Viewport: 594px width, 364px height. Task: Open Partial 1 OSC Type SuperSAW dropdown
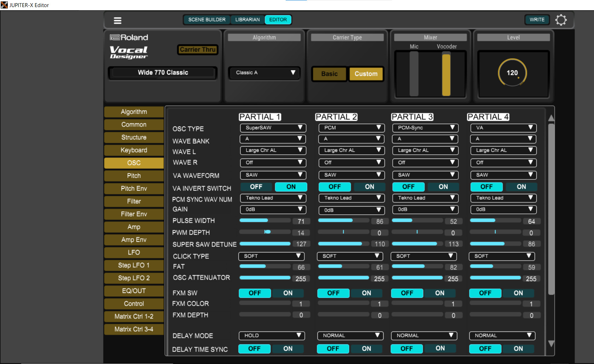(x=273, y=128)
